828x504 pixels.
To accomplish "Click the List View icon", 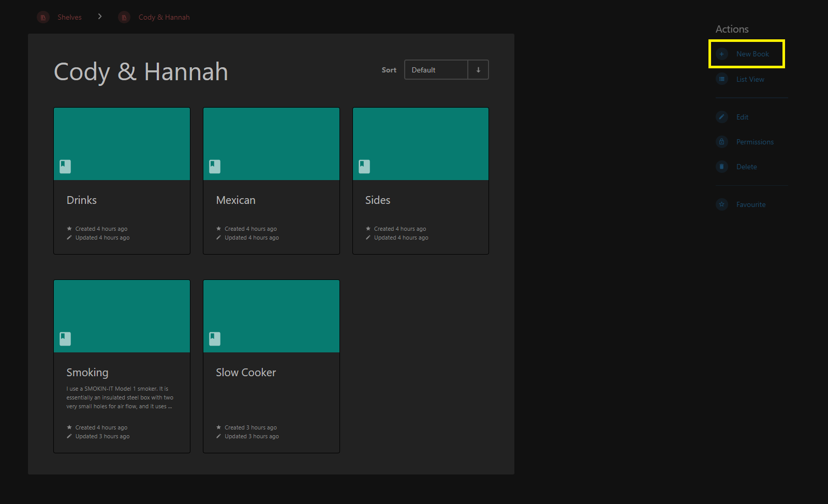I will coord(721,79).
